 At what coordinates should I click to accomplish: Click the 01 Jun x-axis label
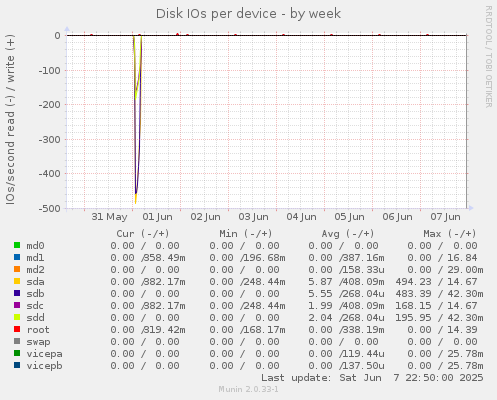157,217
